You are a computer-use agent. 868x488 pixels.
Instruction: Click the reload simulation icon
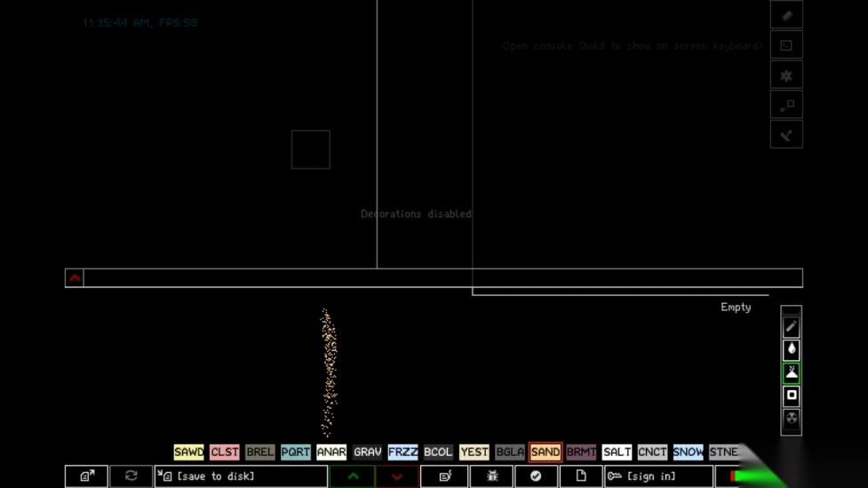pos(131,476)
